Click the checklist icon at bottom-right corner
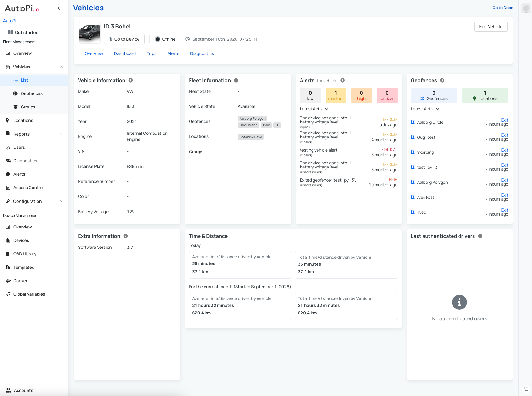532x396 pixels. point(526,389)
